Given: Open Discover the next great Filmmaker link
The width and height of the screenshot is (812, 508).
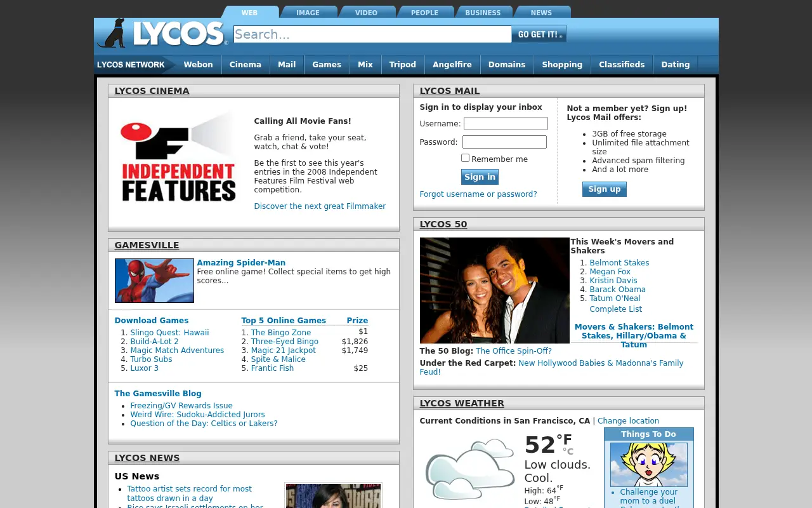Looking at the screenshot, I should (320, 206).
